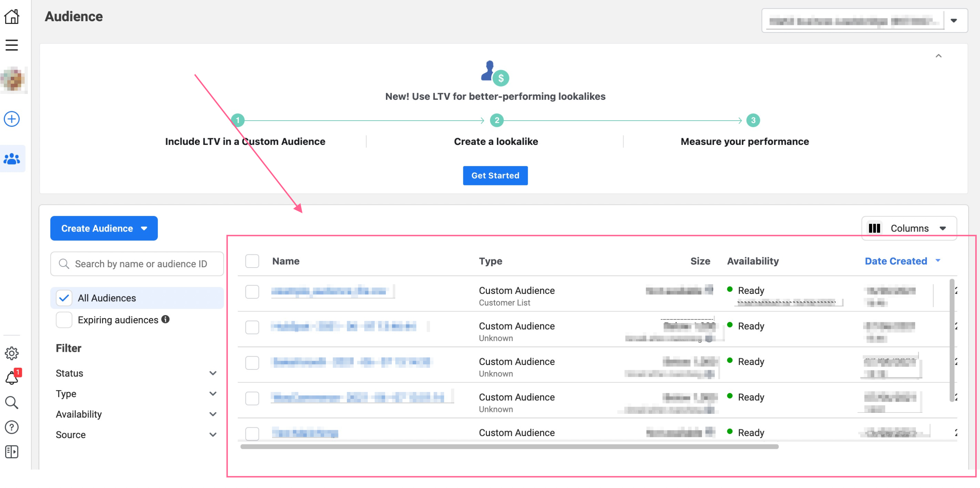Open the Create Audience dropdown
Screen dimensions: 980x488
(x=103, y=228)
